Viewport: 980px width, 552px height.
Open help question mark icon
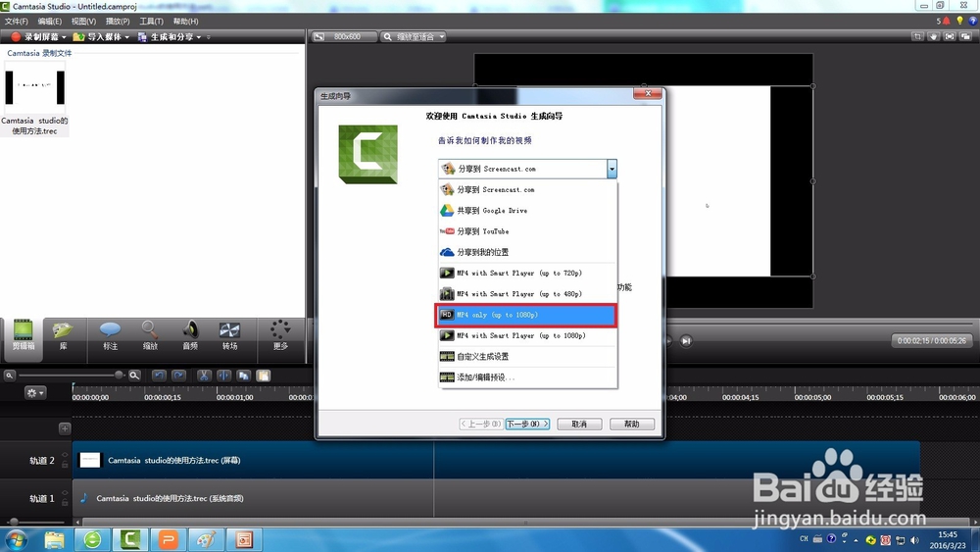tap(973, 21)
